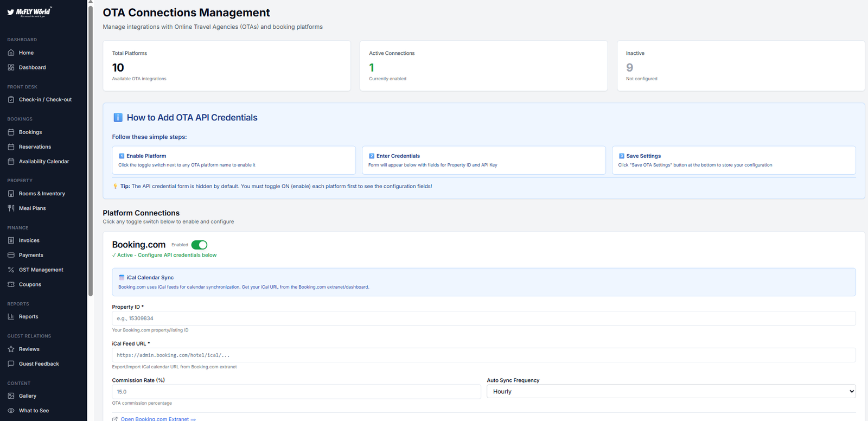
Task: Go to the Invoices page
Action: (x=29, y=240)
